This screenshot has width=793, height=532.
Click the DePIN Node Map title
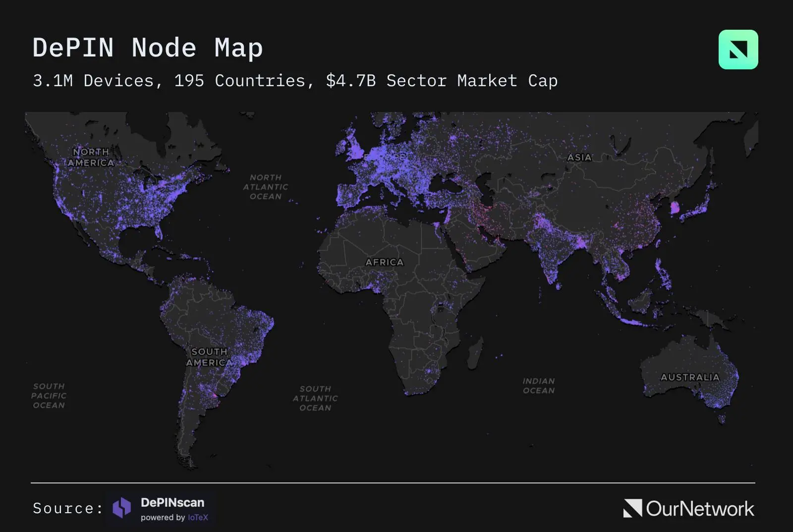tap(148, 48)
